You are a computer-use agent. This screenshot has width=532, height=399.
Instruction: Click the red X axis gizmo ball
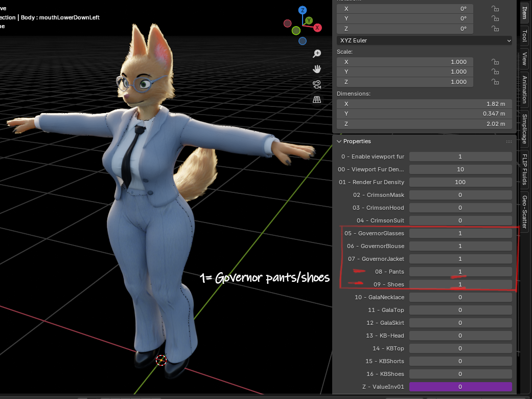tap(317, 28)
